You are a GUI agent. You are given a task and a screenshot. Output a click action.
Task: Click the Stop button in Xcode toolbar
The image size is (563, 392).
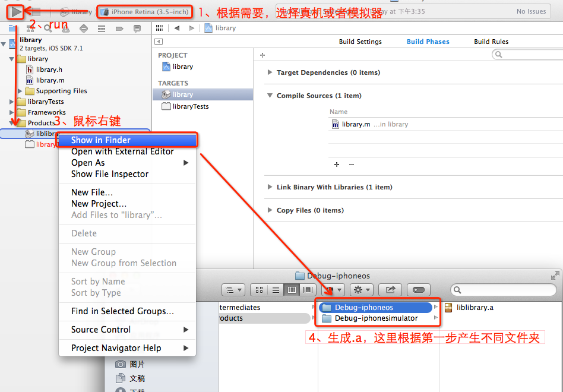(x=36, y=11)
